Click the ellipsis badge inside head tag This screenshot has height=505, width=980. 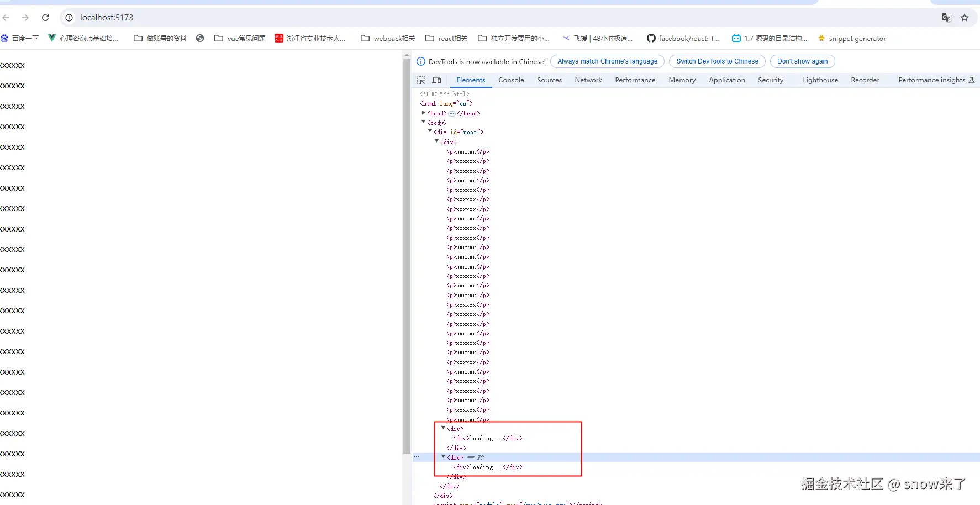[x=452, y=113]
